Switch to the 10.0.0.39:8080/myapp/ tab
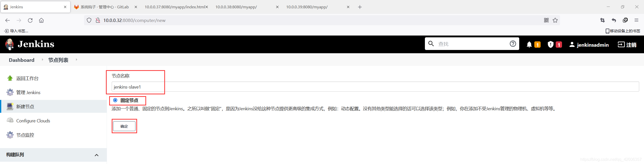Screen dimensions: 644x164 307,7
